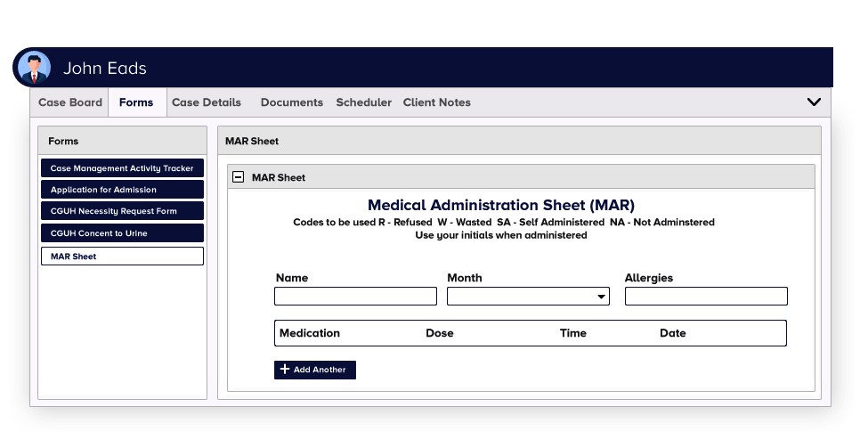
Task: Switch to the Case Board tab
Action: point(70,102)
